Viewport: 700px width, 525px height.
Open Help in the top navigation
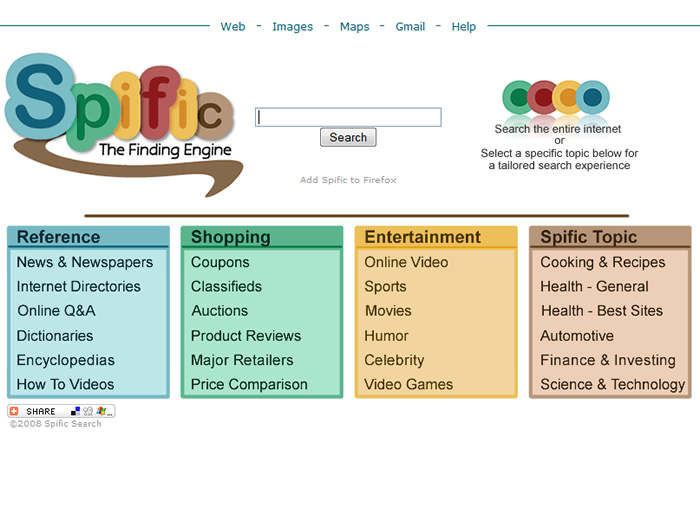point(463,27)
